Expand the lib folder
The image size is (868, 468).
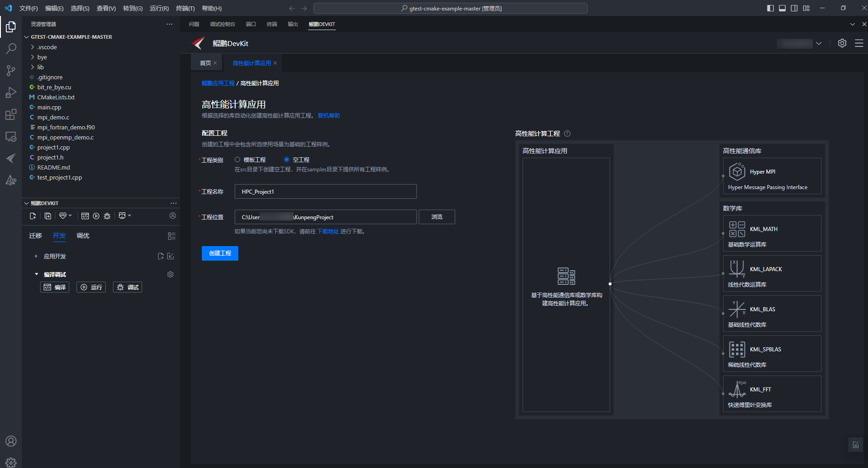coord(32,67)
